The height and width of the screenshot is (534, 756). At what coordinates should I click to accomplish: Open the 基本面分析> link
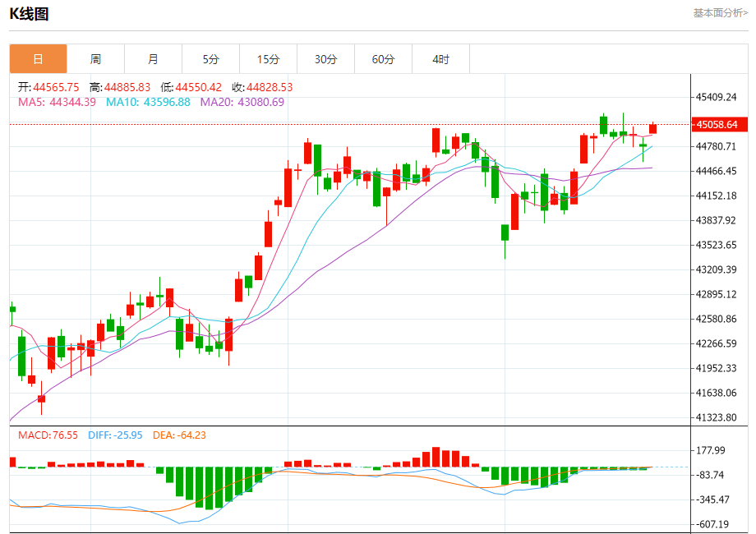(721, 13)
